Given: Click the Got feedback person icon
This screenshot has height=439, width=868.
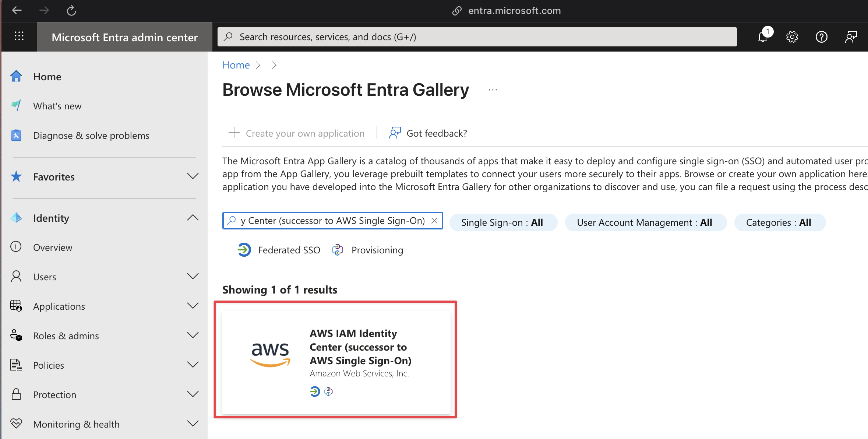Looking at the screenshot, I should 395,133.
